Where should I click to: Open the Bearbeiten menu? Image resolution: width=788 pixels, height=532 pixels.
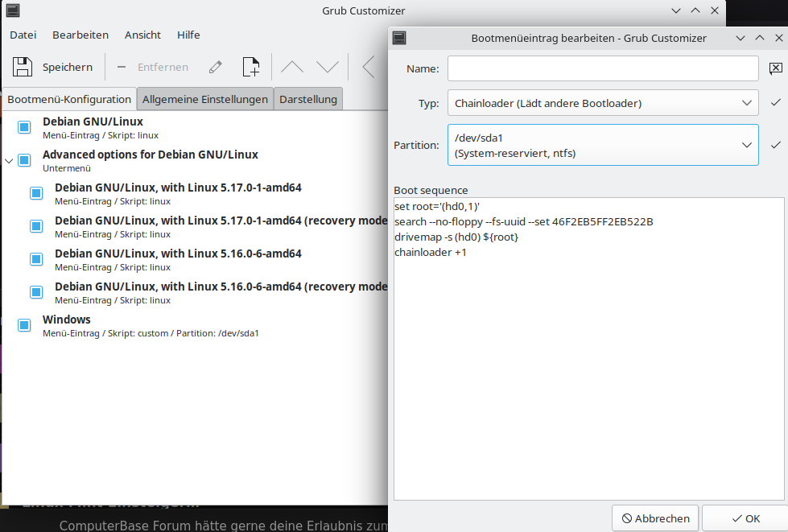(80, 35)
